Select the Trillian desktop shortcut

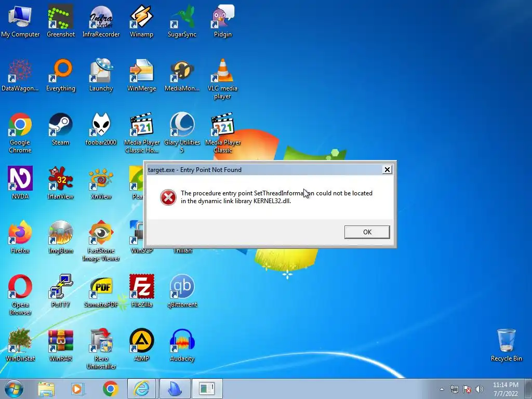pyautogui.click(x=182, y=251)
